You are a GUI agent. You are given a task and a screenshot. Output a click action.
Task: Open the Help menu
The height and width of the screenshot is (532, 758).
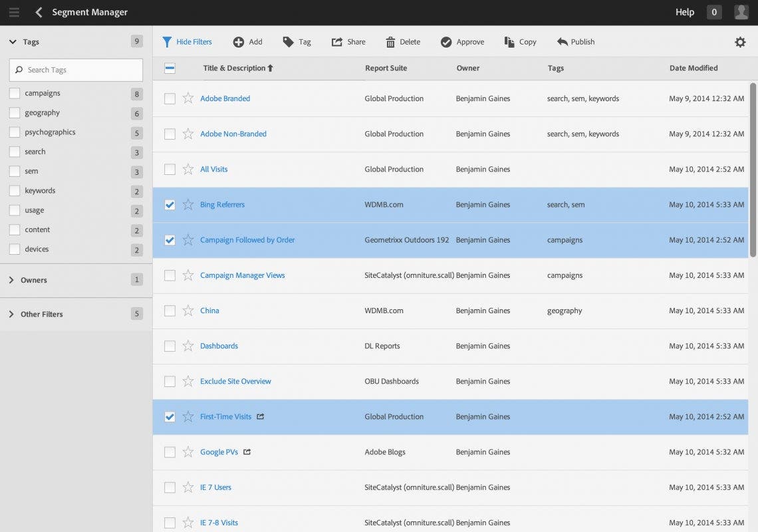tap(684, 12)
